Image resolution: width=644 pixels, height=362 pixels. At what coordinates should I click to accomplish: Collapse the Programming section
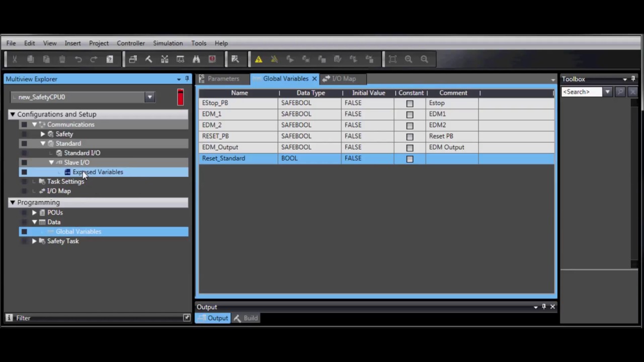pos(12,202)
